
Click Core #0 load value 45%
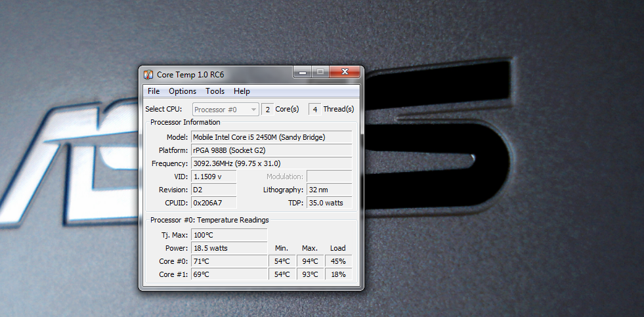pyautogui.click(x=339, y=261)
